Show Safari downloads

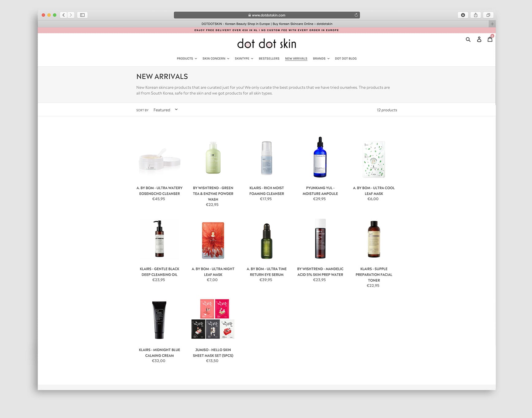coord(463,15)
